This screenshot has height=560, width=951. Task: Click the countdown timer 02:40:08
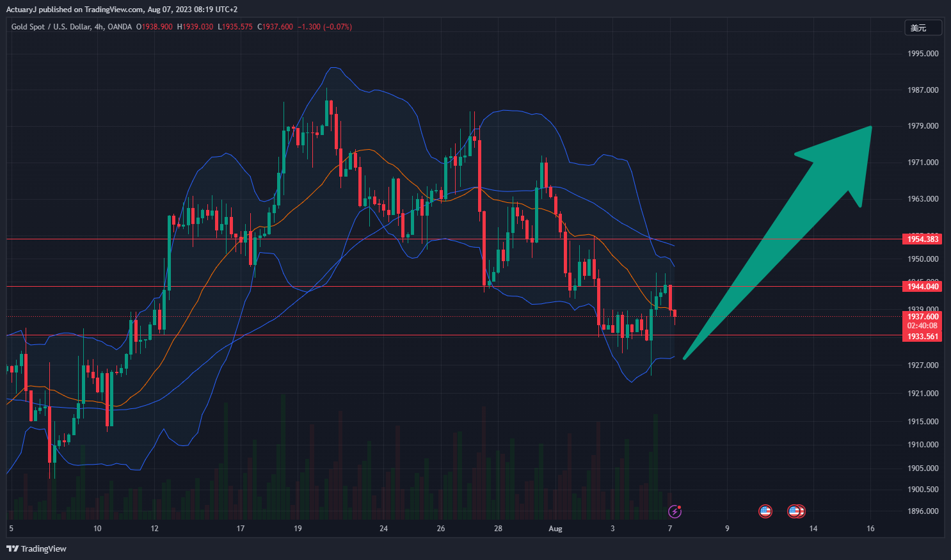tap(922, 326)
